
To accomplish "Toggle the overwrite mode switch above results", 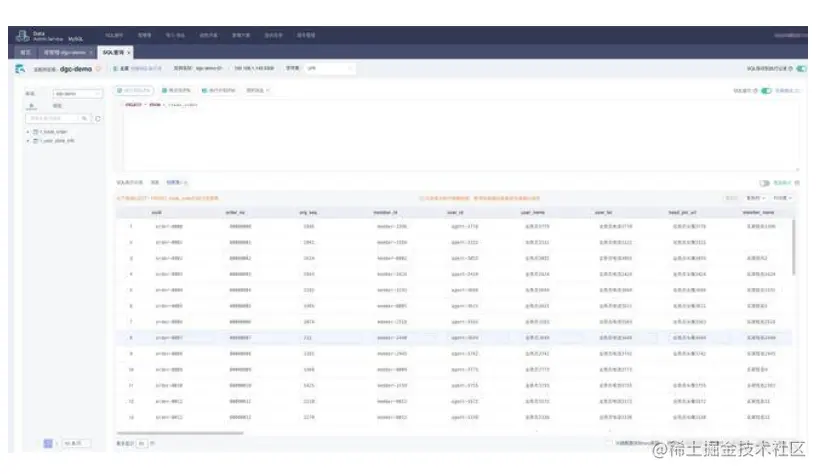I will click(764, 183).
